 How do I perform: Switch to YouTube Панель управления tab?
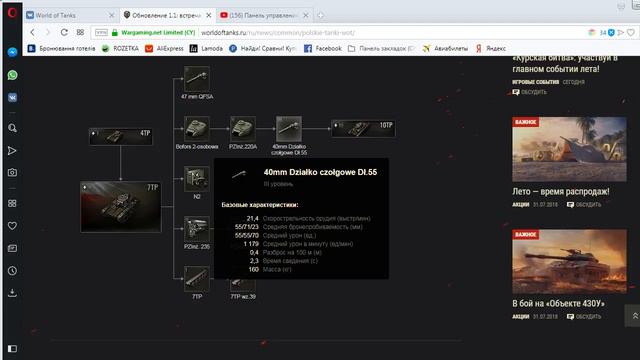pyautogui.click(x=264, y=16)
